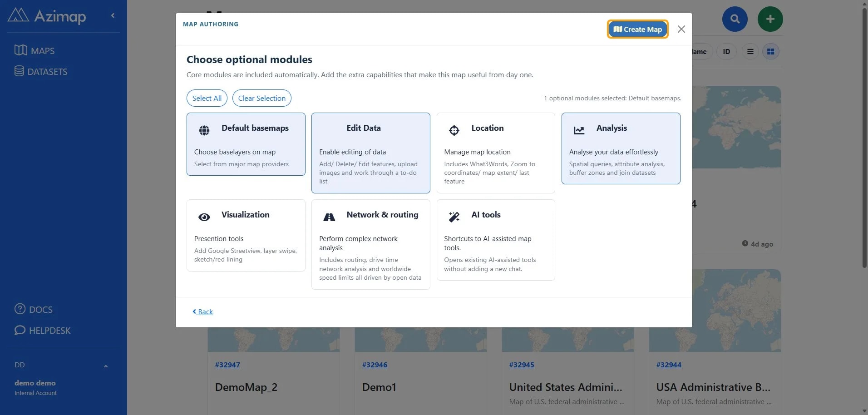Viewport: 868px width, 415px height.
Task: Click the Azimap logo
Action: [47, 16]
